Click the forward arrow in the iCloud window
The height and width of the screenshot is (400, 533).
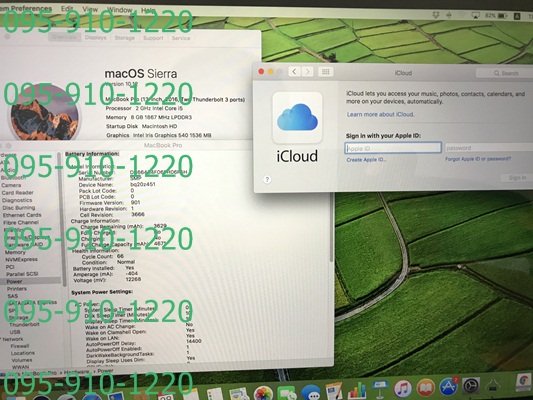pyautogui.click(x=307, y=72)
